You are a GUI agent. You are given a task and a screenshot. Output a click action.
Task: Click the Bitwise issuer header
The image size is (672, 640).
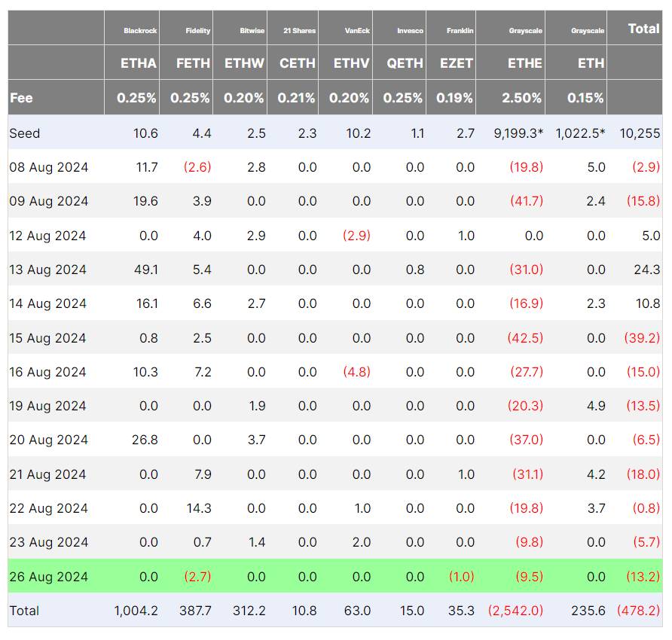(252, 31)
